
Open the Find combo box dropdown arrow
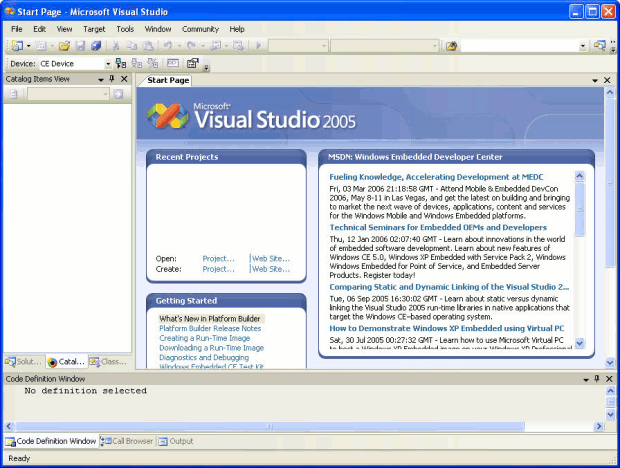(583, 46)
